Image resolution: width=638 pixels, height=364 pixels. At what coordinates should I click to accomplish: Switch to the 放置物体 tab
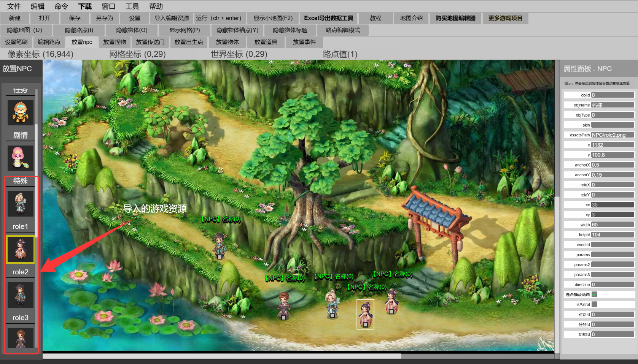227,42
